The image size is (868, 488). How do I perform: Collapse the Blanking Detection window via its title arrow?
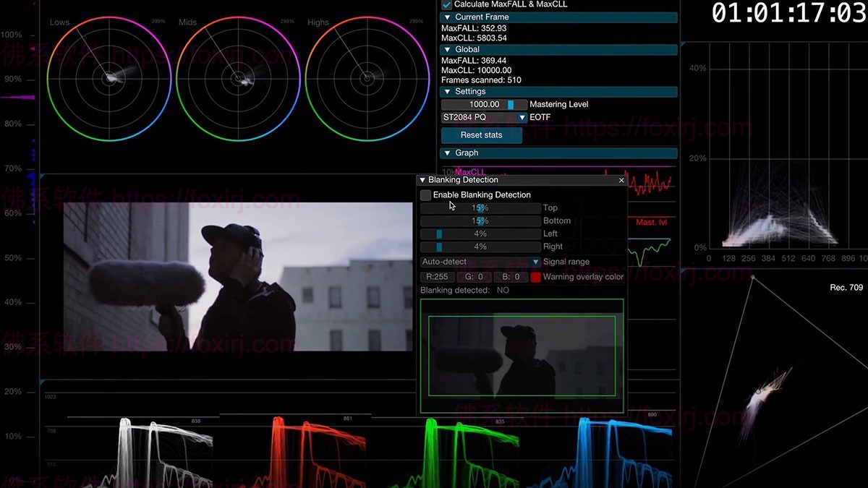pos(423,180)
